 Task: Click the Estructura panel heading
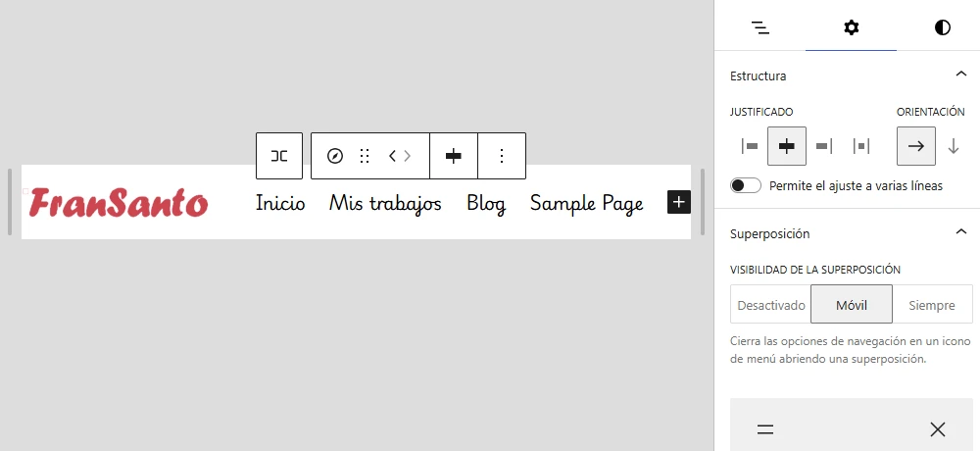coord(759,75)
